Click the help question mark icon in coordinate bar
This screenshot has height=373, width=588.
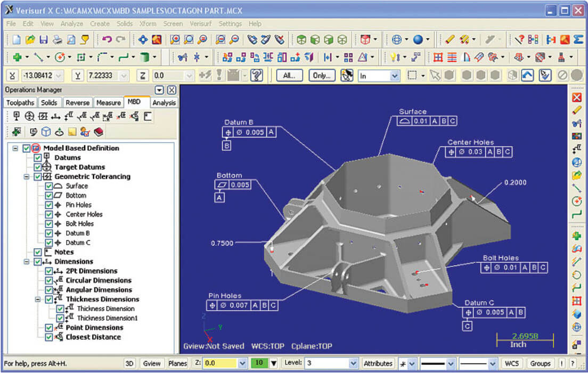(x=257, y=76)
